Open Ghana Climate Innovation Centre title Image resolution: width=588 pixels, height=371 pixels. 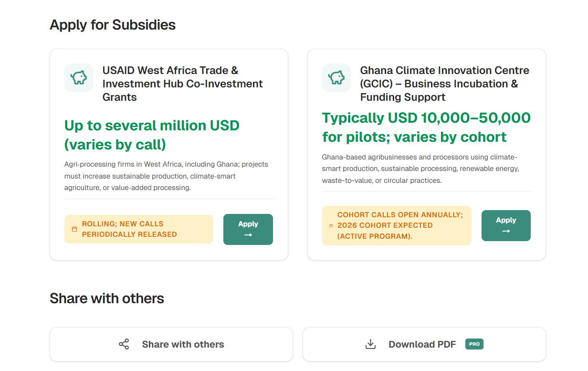[444, 84]
